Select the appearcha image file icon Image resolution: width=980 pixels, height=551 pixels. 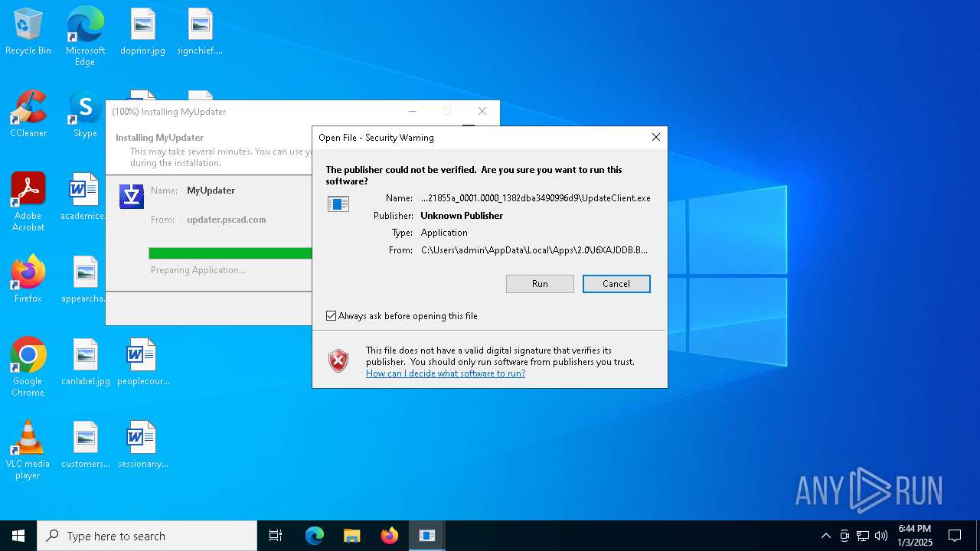point(84,279)
